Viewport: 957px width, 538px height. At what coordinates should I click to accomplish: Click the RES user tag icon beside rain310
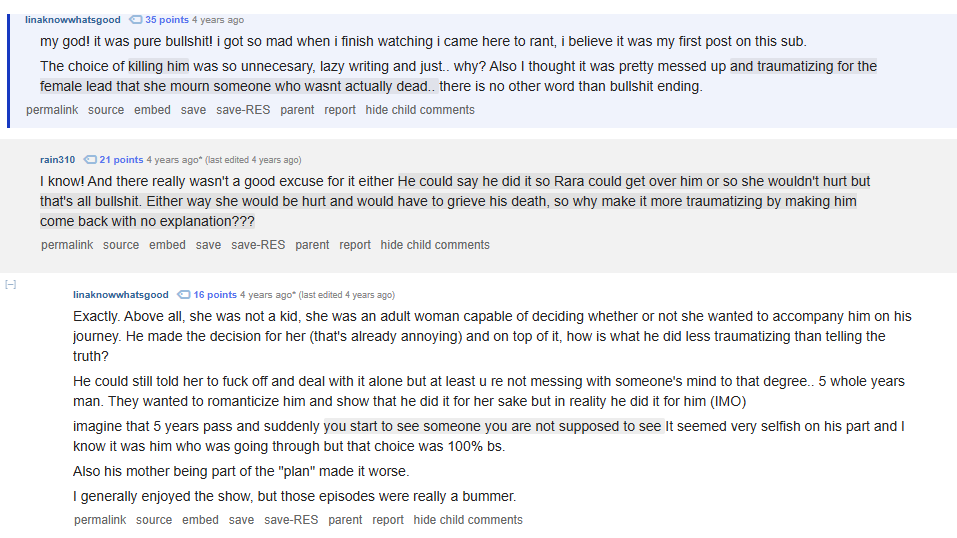90,160
